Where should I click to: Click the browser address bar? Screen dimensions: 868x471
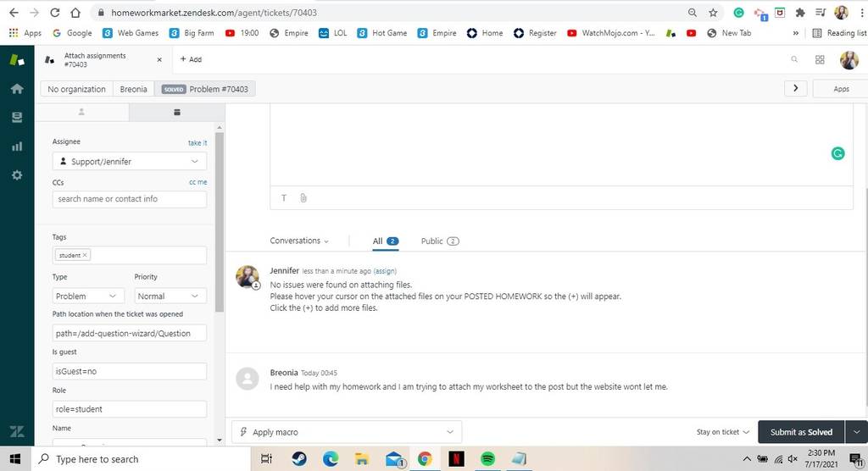coord(387,12)
